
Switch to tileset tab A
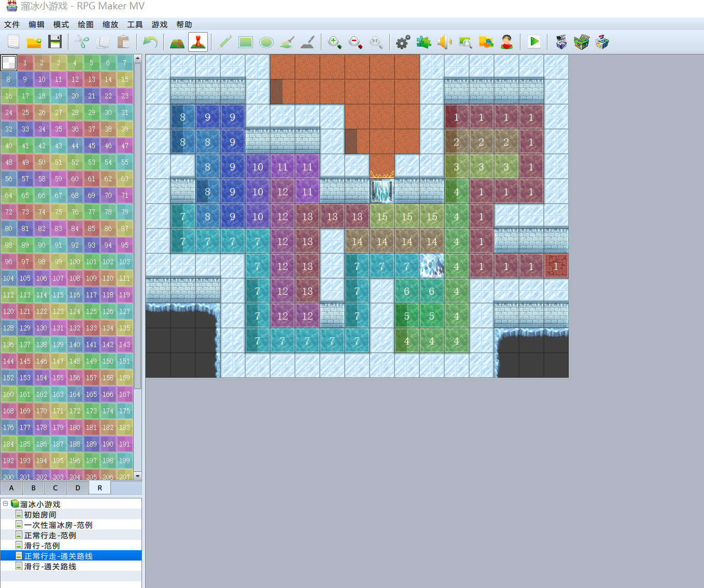[x=11, y=488]
